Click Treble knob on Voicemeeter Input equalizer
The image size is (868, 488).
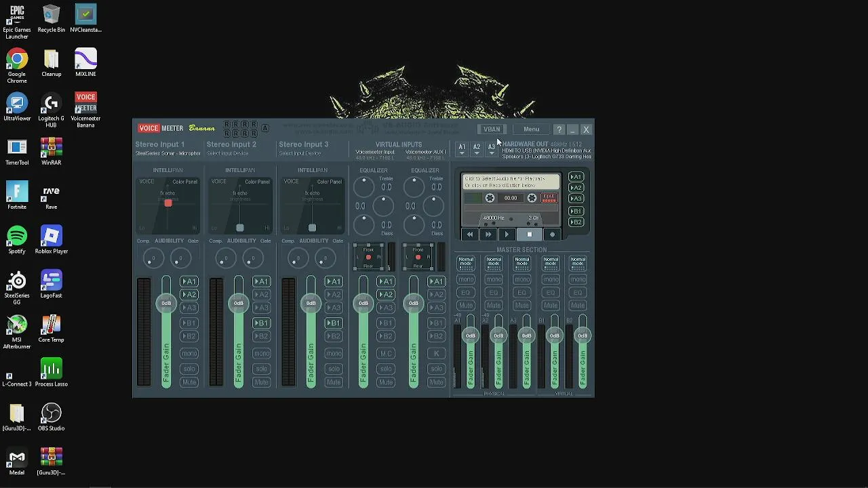[363, 186]
